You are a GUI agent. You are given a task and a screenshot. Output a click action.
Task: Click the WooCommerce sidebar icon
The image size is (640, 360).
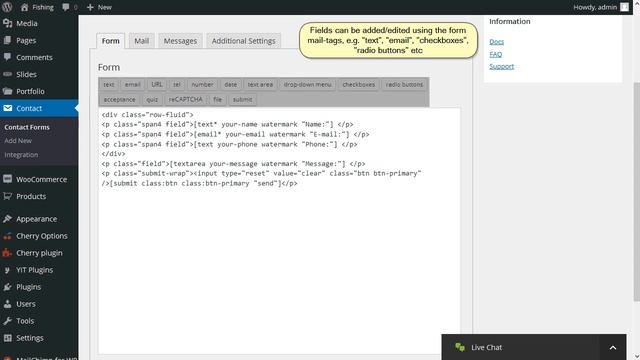(7, 179)
